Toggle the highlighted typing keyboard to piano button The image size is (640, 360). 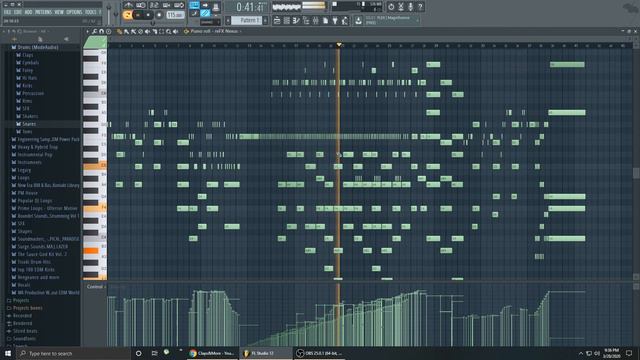[194, 5]
